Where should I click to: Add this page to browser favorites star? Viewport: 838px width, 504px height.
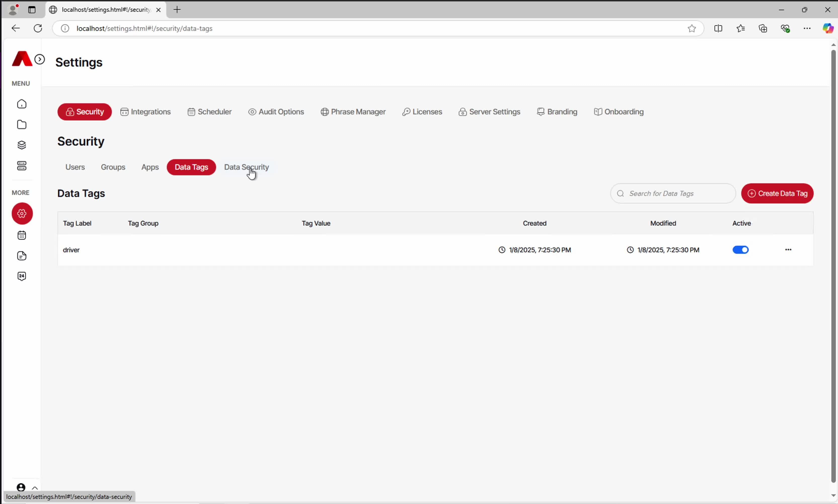pos(692,28)
